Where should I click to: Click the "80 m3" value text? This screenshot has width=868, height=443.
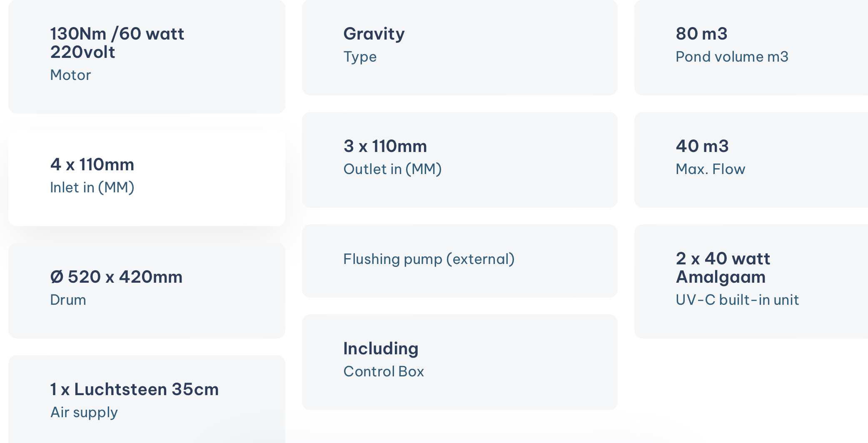(x=701, y=34)
